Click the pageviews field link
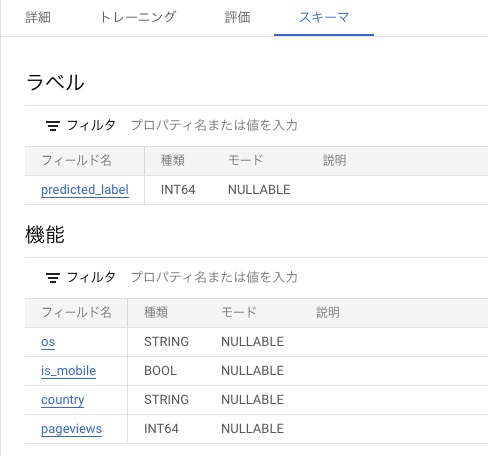The width and height of the screenshot is (488, 456). (x=71, y=429)
